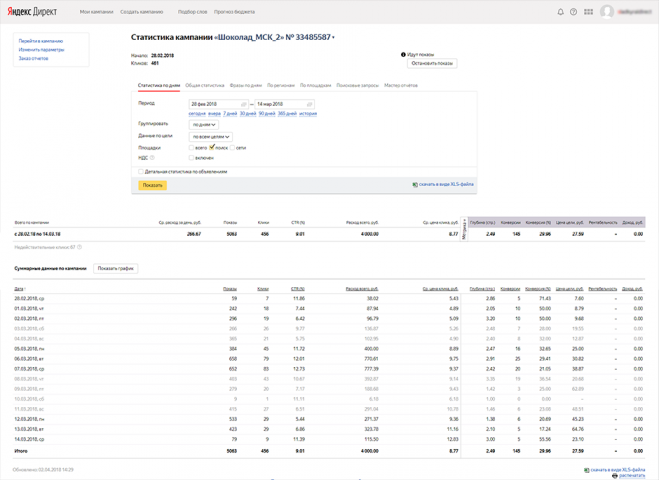The image size is (659, 480).
Task: Open calendar icon in start date field
Action: click(243, 104)
